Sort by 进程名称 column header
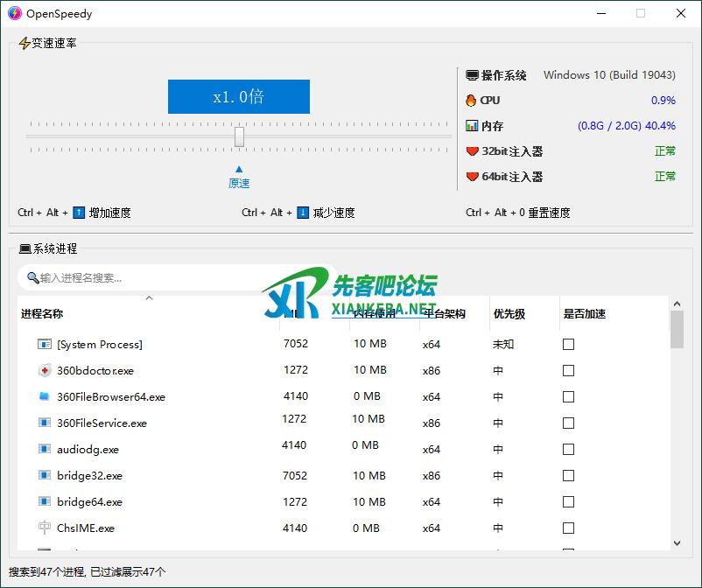This screenshot has width=702, height=588. [42, 314]
